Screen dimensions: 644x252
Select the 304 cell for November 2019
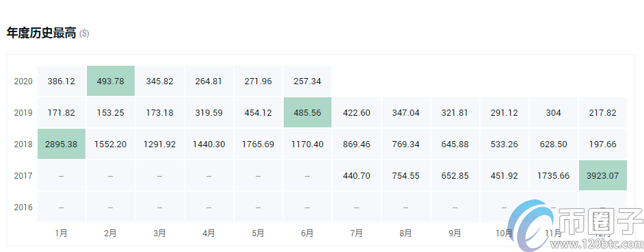coord(553,112)
